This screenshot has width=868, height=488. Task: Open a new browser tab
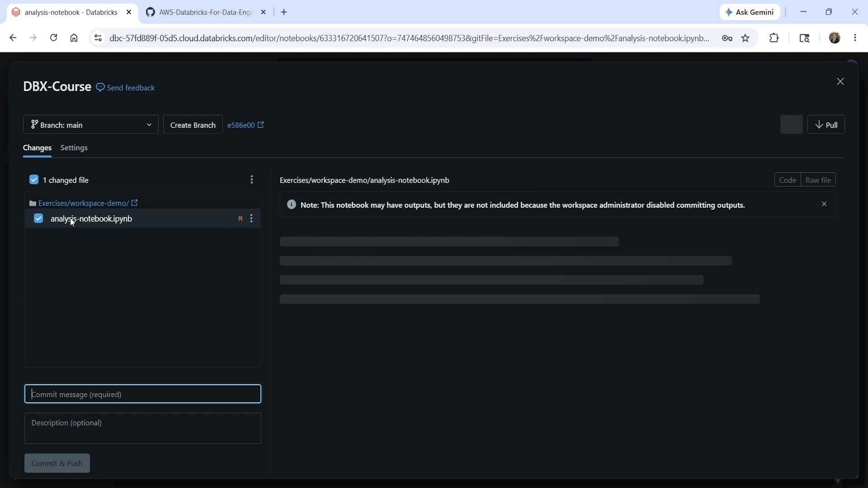click(284, 12)
